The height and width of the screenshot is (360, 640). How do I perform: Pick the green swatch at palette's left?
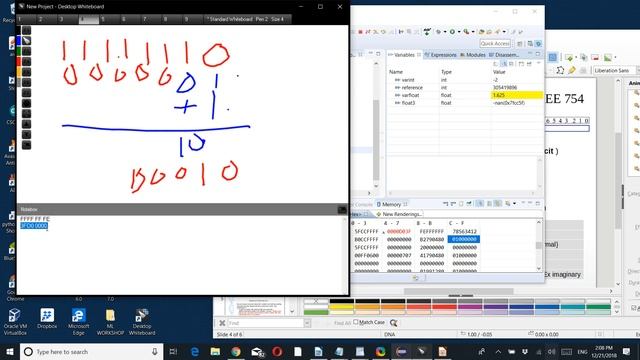pos(316,312)
